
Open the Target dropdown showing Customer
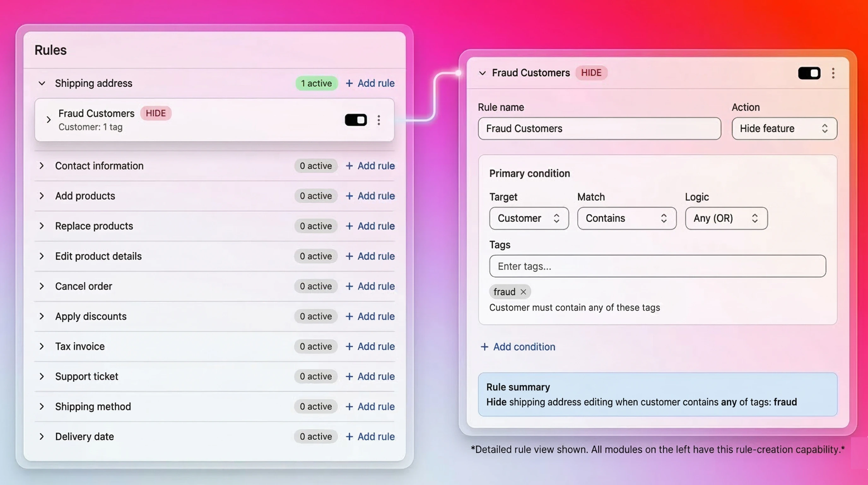(x=529, y=218)
